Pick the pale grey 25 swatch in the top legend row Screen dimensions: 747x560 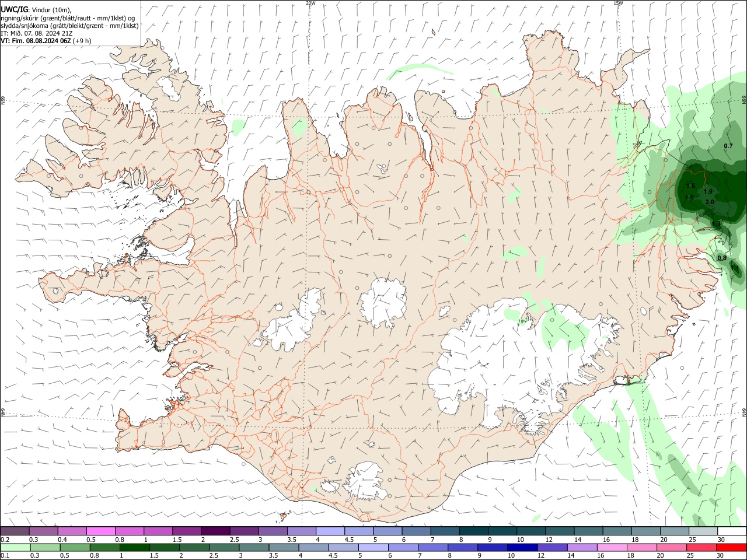704,531
